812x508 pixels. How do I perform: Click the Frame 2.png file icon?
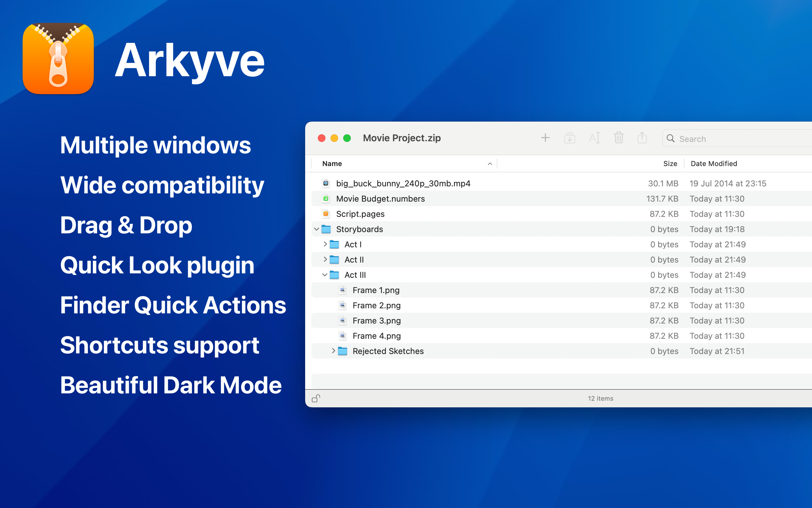point(342,305)
